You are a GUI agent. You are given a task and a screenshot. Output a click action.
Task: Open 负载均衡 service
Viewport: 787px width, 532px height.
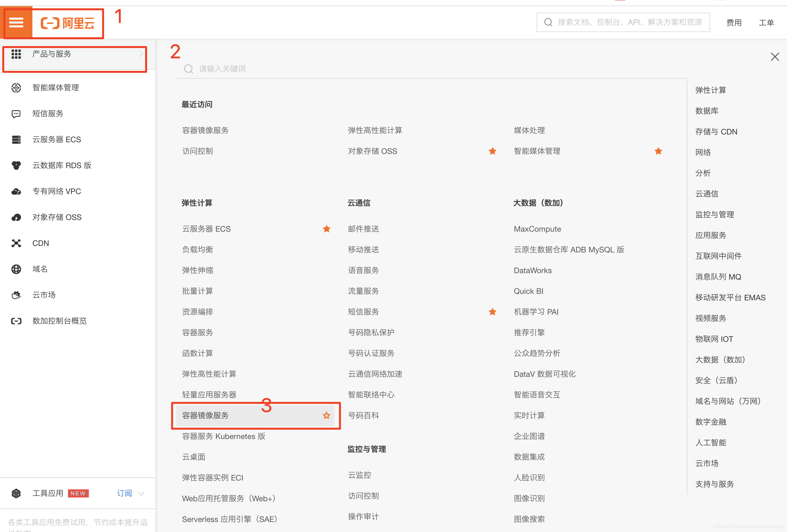coord(197,249)
